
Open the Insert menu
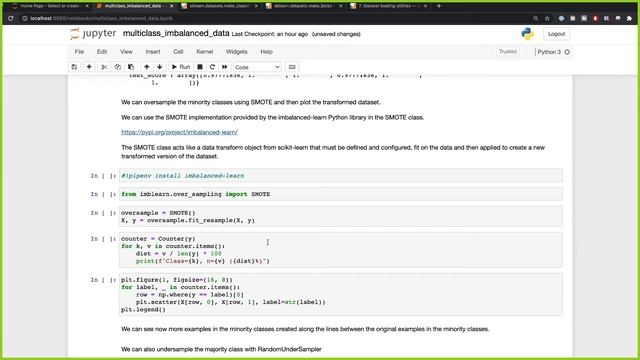[153, 52]
